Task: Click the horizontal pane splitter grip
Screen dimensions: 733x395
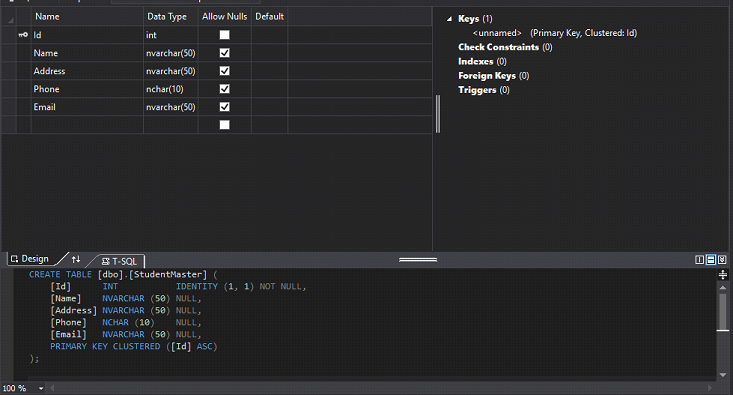Action: (x=418, y=260)
